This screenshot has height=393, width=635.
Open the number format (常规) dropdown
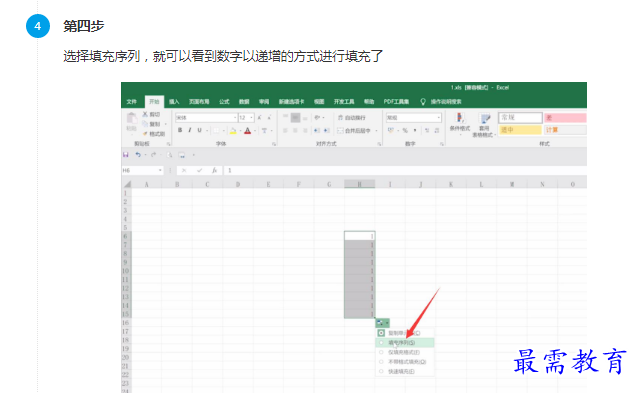point(439,117)
